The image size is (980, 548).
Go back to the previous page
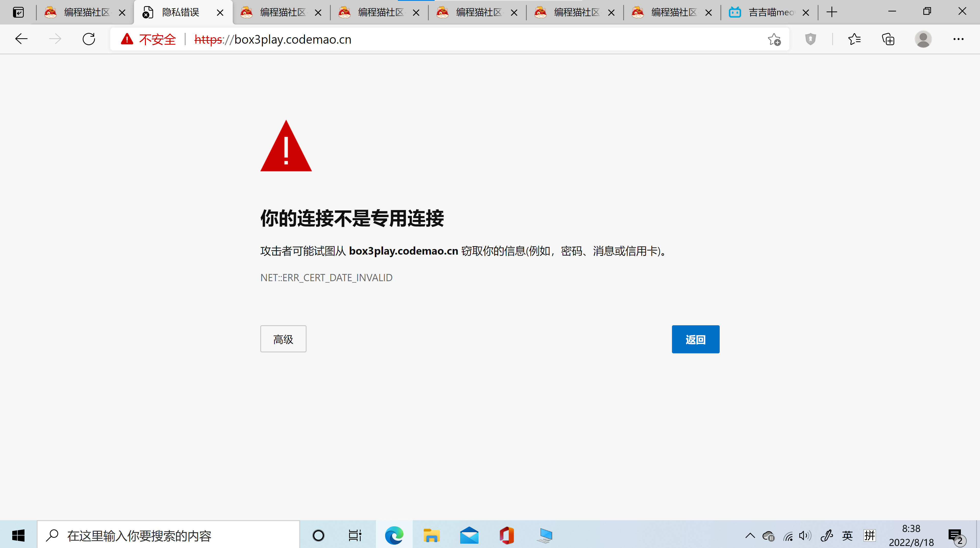tap(21, 39)
